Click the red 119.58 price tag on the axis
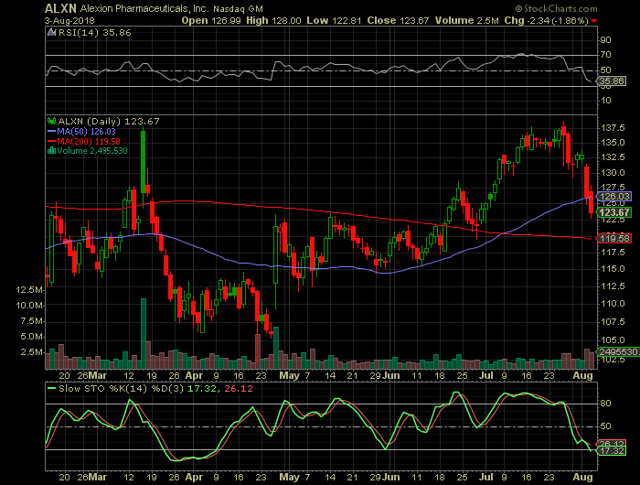640x485 pixels. coord(614,238)
